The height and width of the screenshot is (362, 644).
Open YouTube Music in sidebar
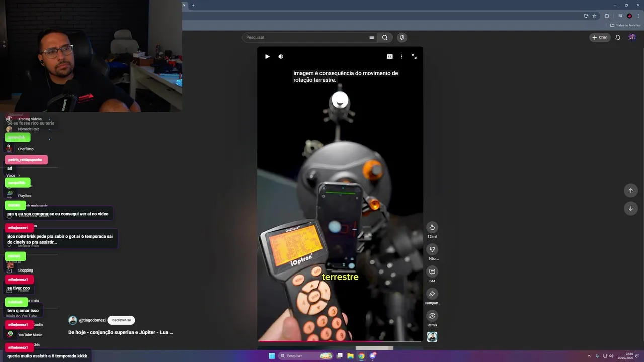(30, 335)
